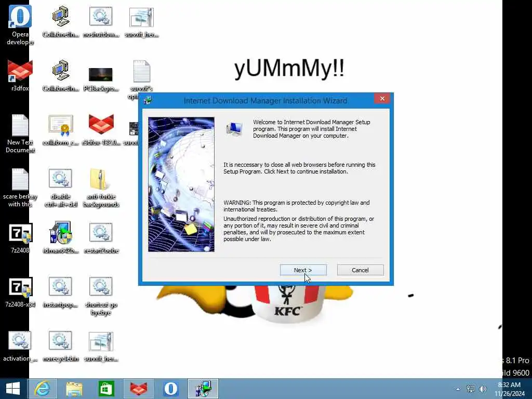This screenshot has width=532, height=399.
Task: Show hidden system tray icons
Action: [458, 389]
